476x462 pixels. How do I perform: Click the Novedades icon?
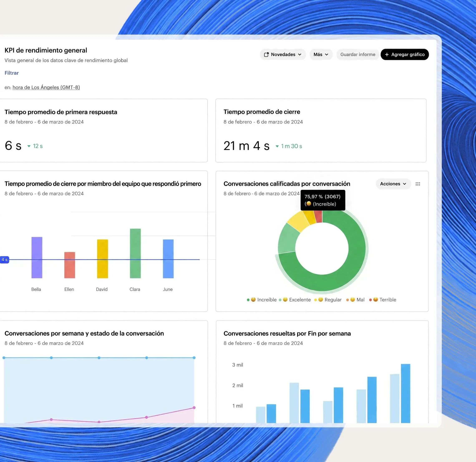pyautogui.click(x=266, y=54)
